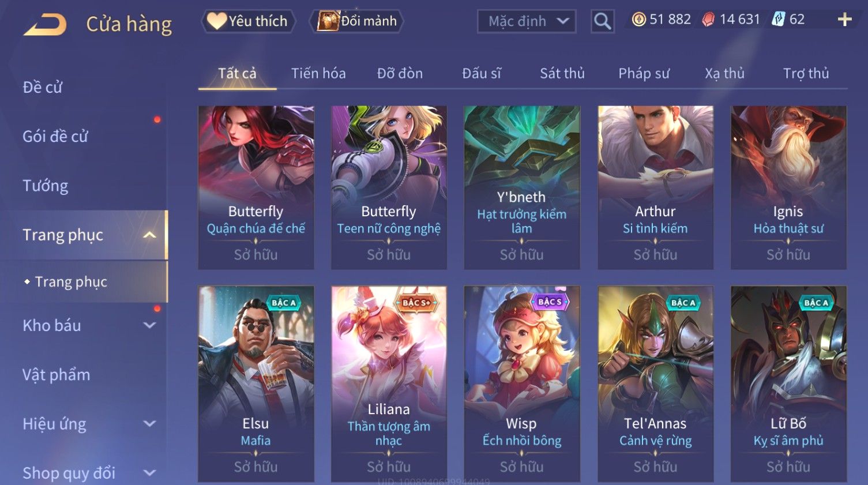Expand the Hiệu ứng sidebar section
Image resolution: width=868 pixels, height=485 pixels.
pyautogui.click(x=149, y=424)
